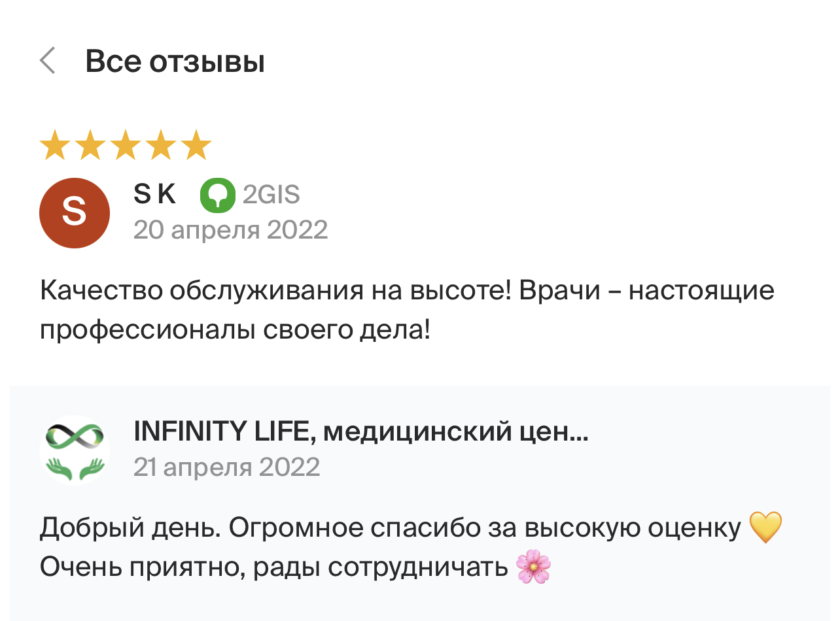The width and height of the screenshot is (840, 621).
Task: Click the second rating star
Action: 90,145
